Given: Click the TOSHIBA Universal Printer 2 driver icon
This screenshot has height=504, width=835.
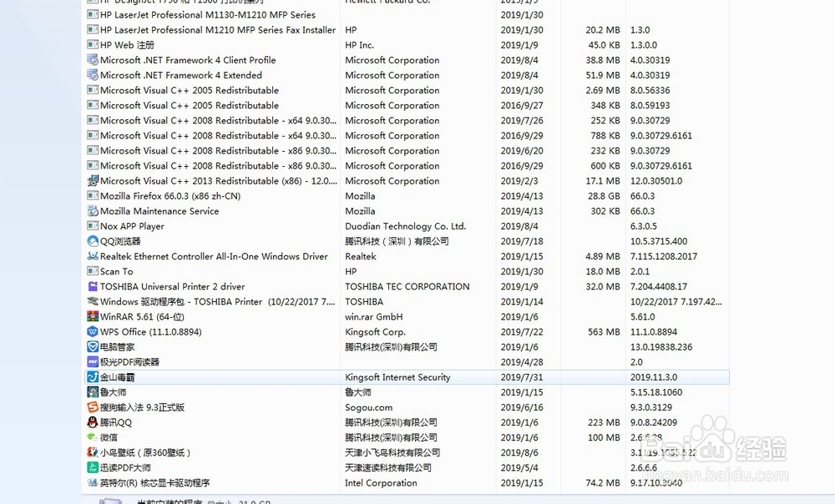Looking at the screenshot, I should [93, 286].
